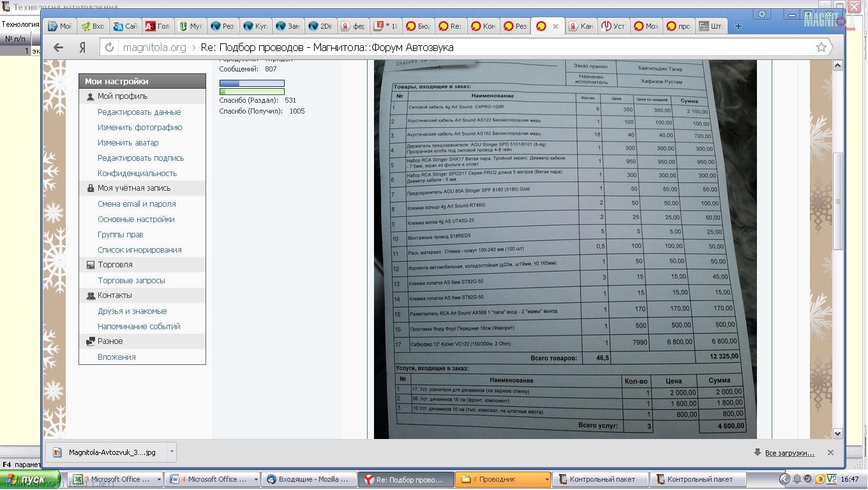Viewport: 868px width, 490px height.
Task: Close the downloads bar with the X
Action: tap(830, 452)
